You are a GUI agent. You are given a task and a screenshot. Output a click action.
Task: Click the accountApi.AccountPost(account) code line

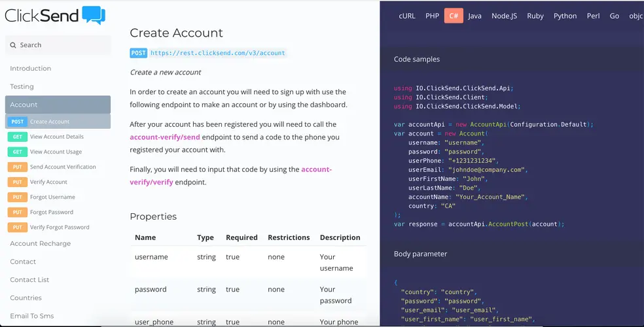[x=479, y=224]
